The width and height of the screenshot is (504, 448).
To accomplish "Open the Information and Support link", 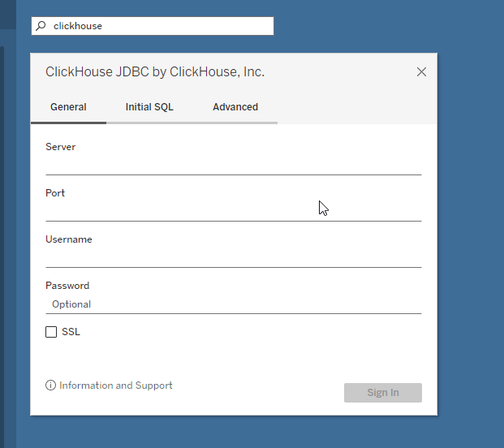I will tap(116, 386).
